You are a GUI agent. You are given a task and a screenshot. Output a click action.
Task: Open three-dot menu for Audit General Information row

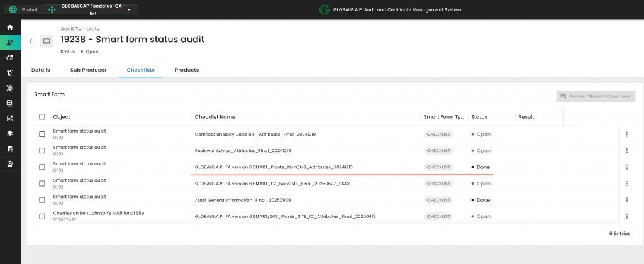(x=626, y=200)
